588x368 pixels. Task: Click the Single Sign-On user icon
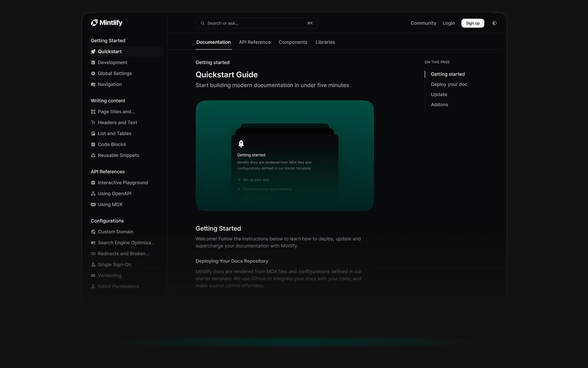tap(93, 265)
